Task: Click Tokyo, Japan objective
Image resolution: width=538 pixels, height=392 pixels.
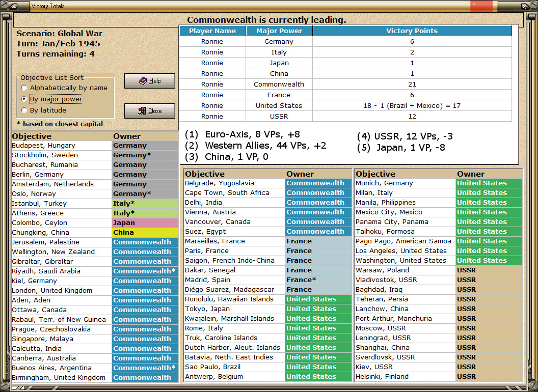Action: pyautogui.click(x=234, y=309)
